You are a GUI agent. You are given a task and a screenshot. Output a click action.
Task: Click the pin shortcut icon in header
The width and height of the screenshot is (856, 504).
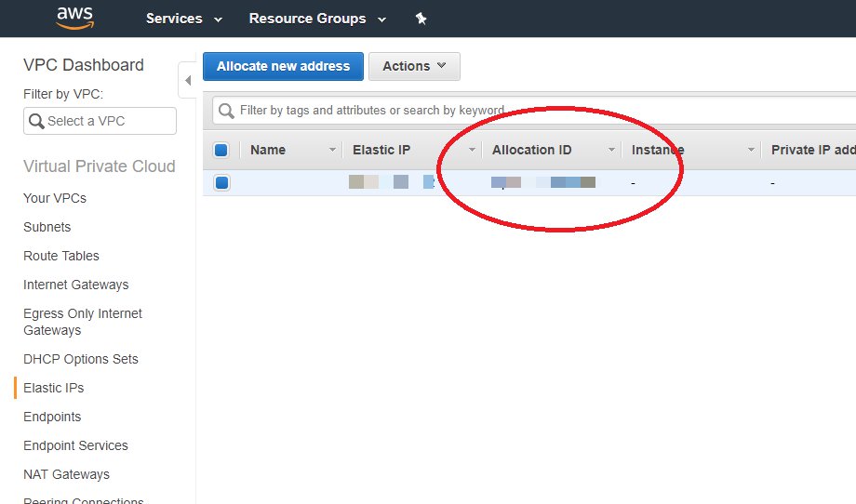click(x=421, y=19)
